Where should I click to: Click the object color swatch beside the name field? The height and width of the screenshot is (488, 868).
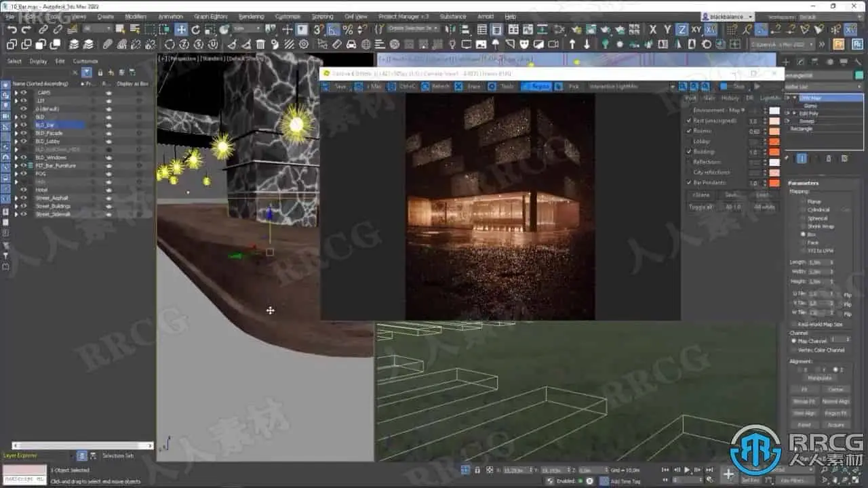[859, 77]
